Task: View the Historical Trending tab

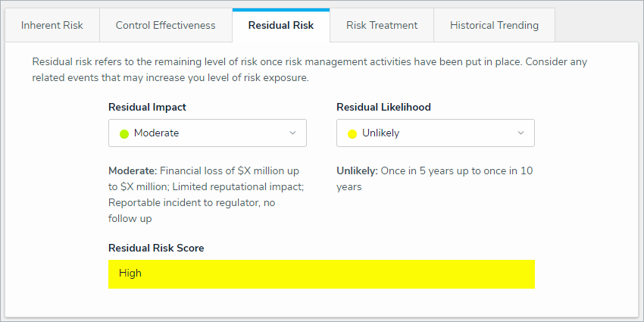Action: pos(494,25)
